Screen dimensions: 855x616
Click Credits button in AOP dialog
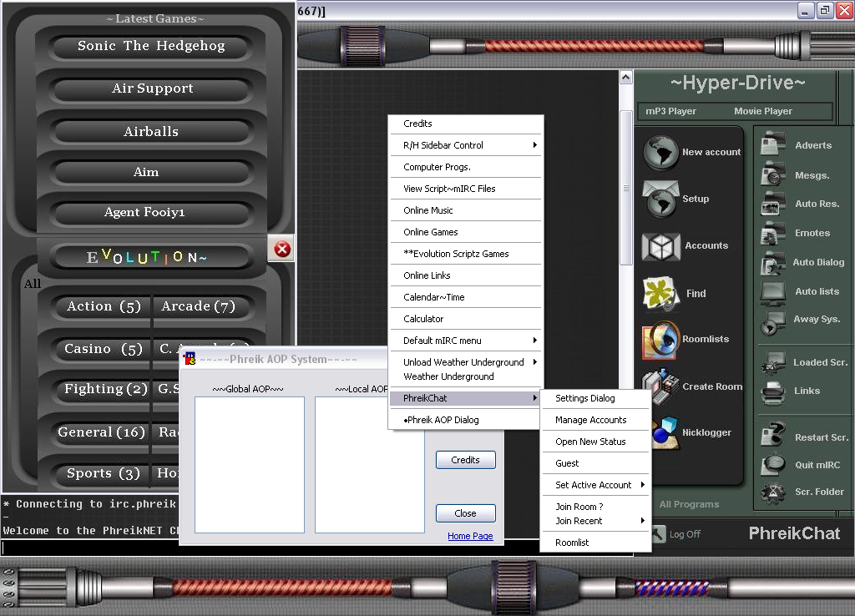[x=466, y=460]
